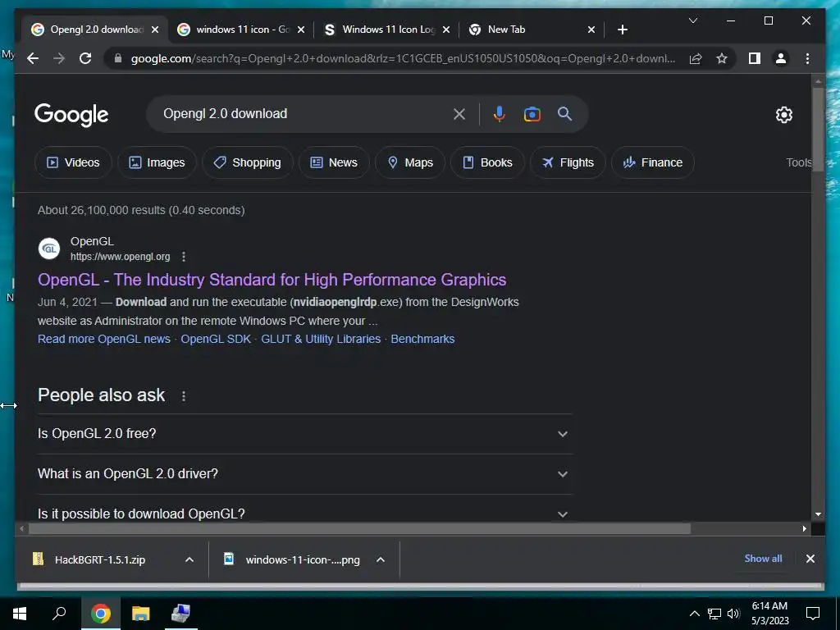Image resolution: width=840 pixels, height=630 pixels.
Task: Open the OpenGL Industry Standard result link
Action: pos(272,280)
